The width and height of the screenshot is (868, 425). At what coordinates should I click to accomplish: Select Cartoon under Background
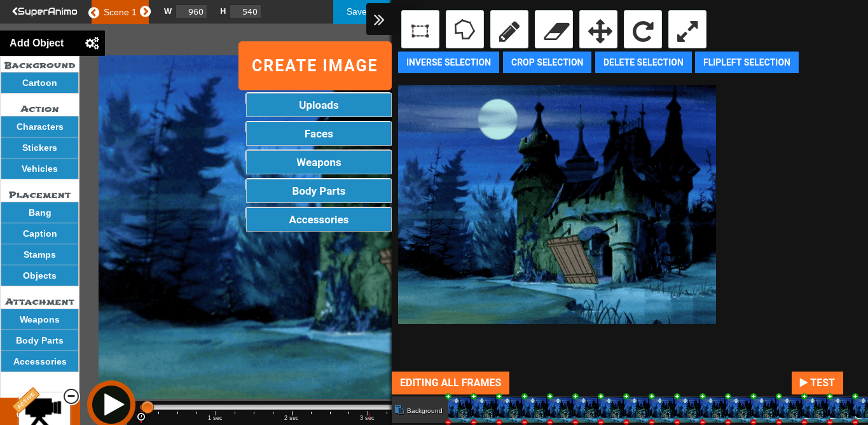[39, 83]
